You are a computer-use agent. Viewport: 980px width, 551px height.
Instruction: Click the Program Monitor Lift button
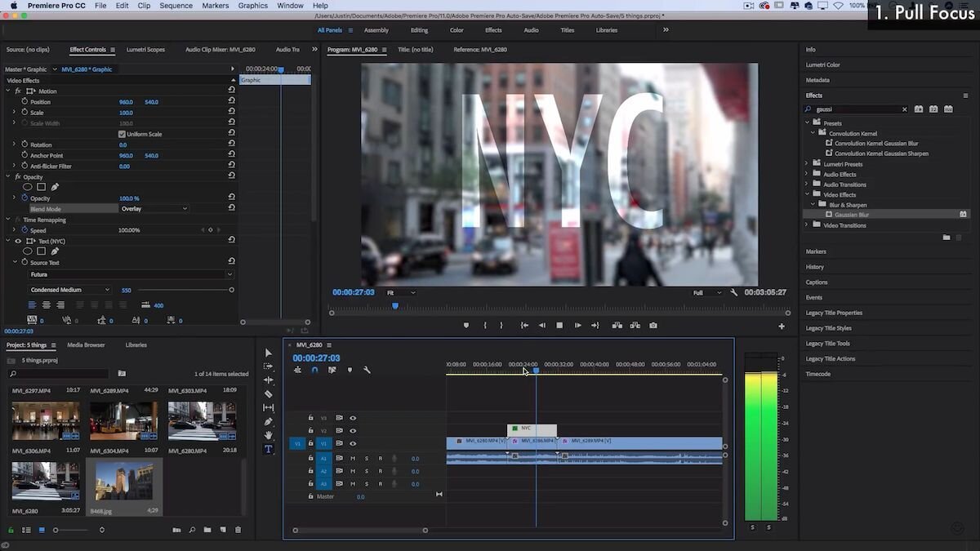click(x=617, y=325)
